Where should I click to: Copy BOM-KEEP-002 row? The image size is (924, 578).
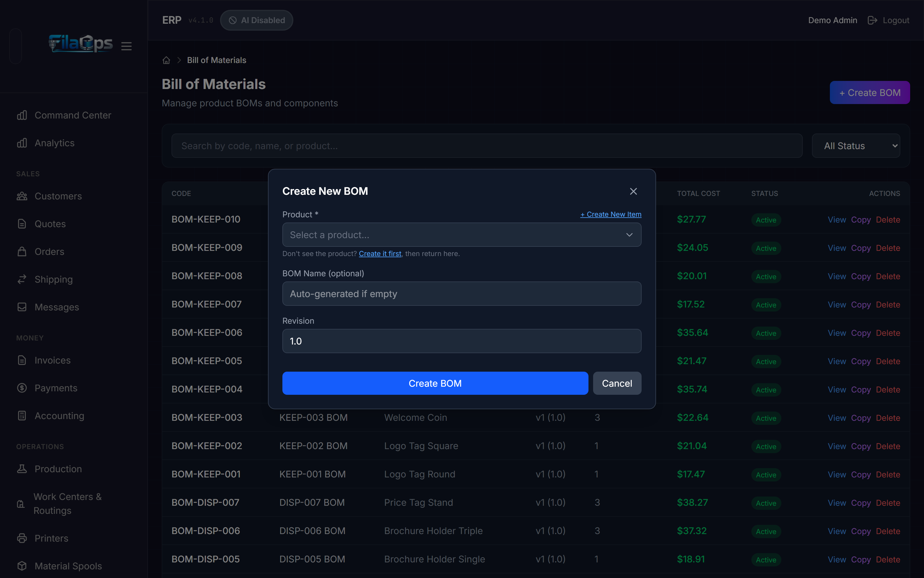[860, 446]
